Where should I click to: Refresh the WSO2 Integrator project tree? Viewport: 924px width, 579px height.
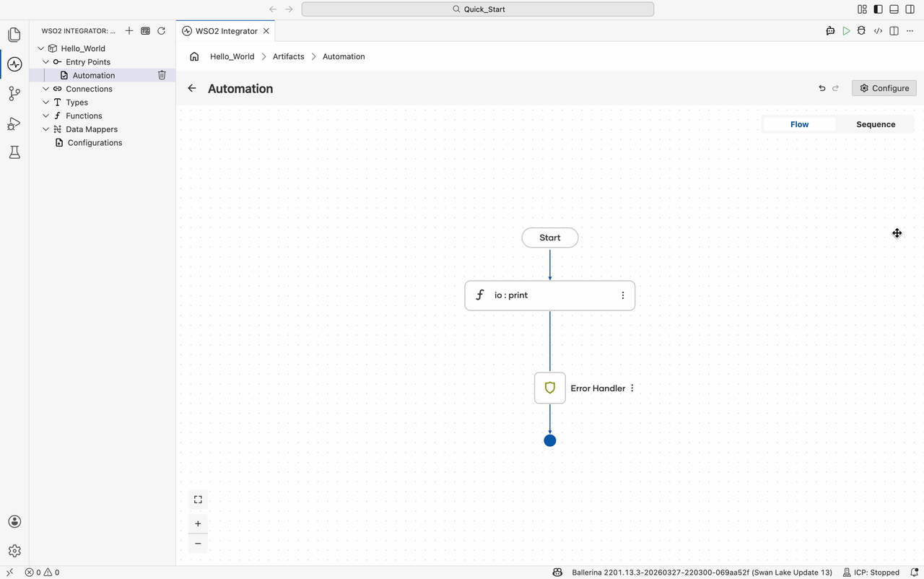click(x=161, y=31)
